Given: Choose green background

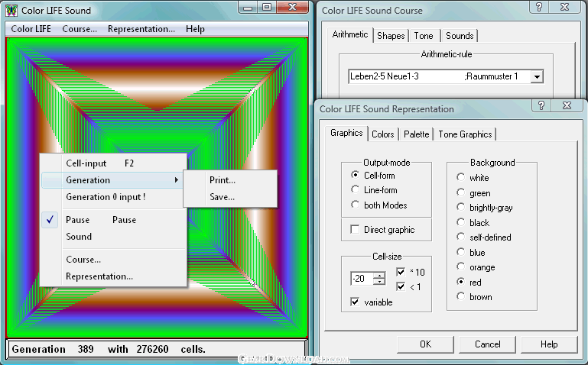Looking at the screenshot, I should point(473,193).
